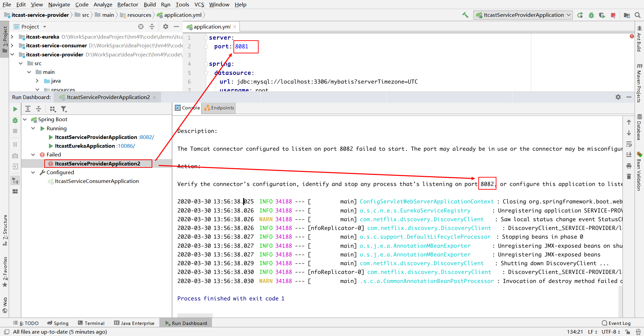Collapse the Running group in Run Dashboard
Image resolution: width=644 pixels, height=336 pixels.
point(33,128)
